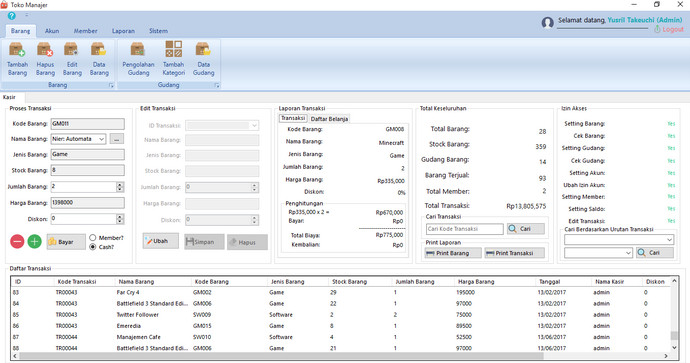Click the Total Transaksi value Rp13,805,575
The image size is (690, 363).
[526, 206]
